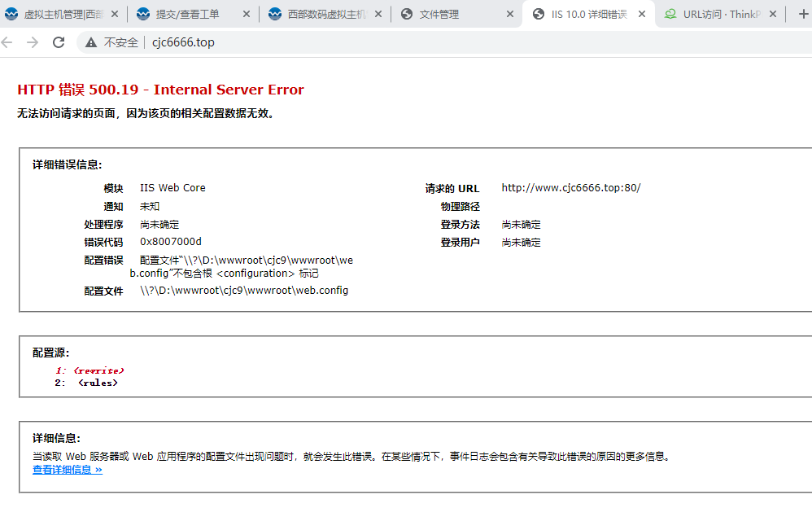Click the 配置错误 message text
The width and height of the screenshot is (812, 530).
point(242,267)
